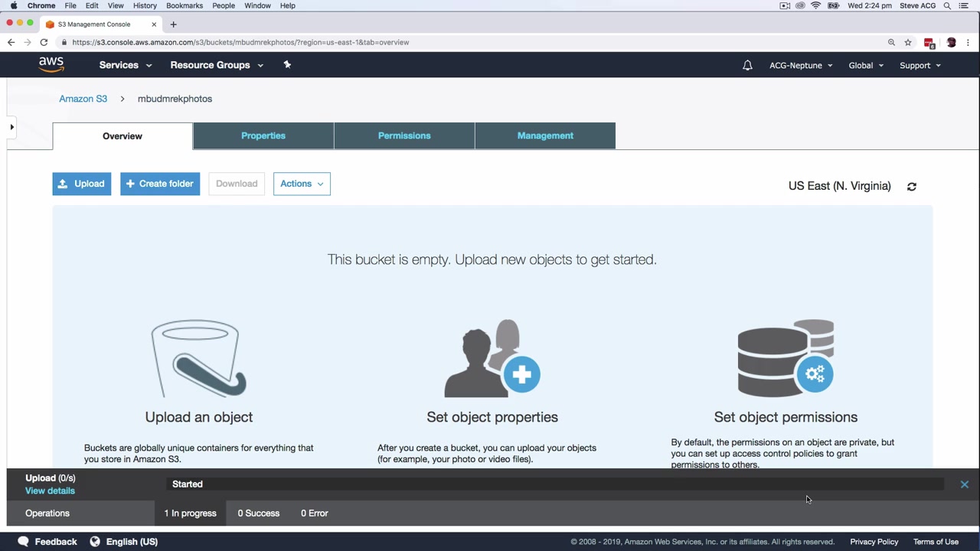This screenshot has height=551, width=980.
Task: Switch to the Properties tab
Action: [x=263, y=135]
